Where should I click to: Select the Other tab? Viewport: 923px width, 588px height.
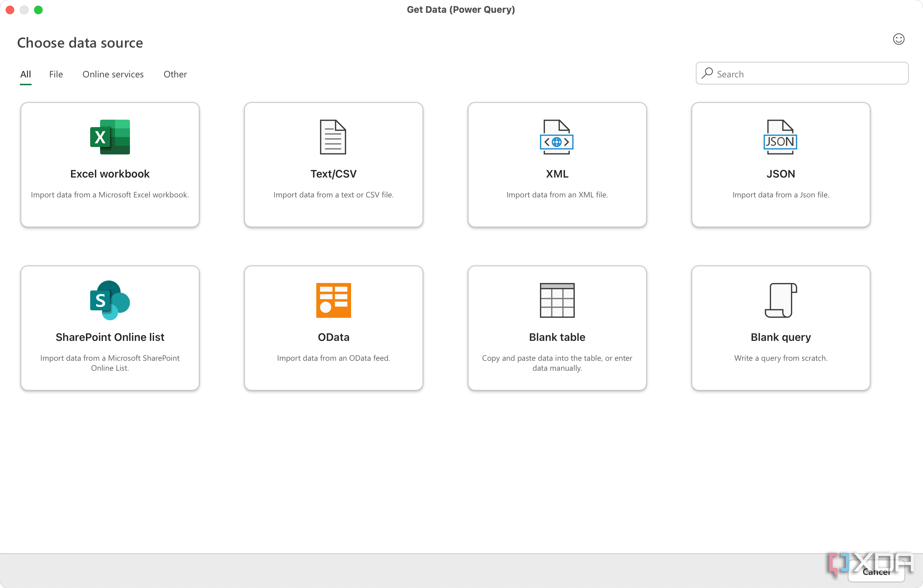pyautogui.click(x=175, y=74)
